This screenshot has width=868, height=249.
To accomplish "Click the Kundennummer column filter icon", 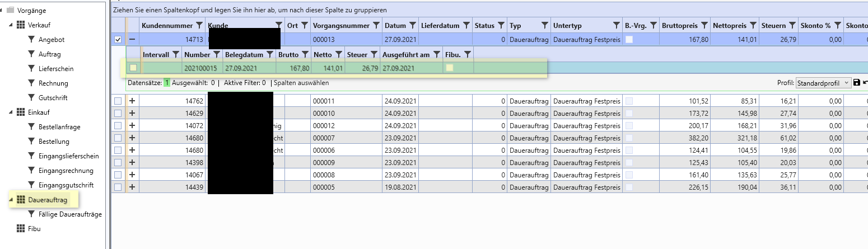I will pos(198,26).
